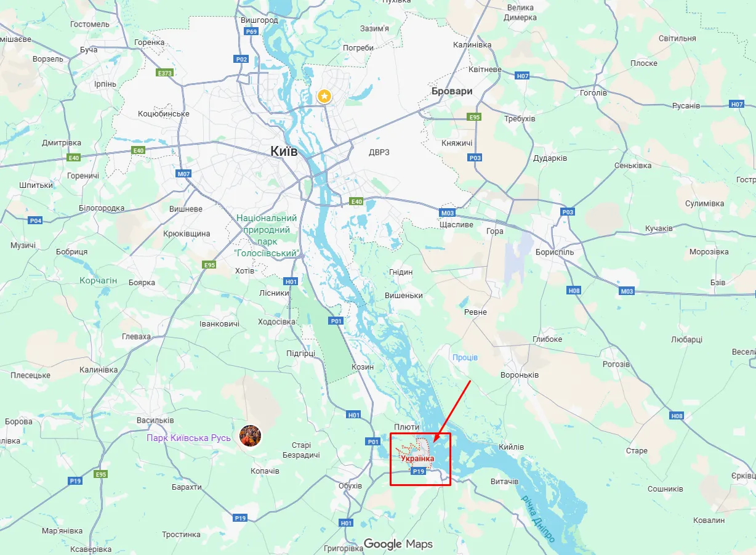Click the M07 road shield west of Київ
The width and height of the screenshot is (756, 555).
tap(184, 174)
